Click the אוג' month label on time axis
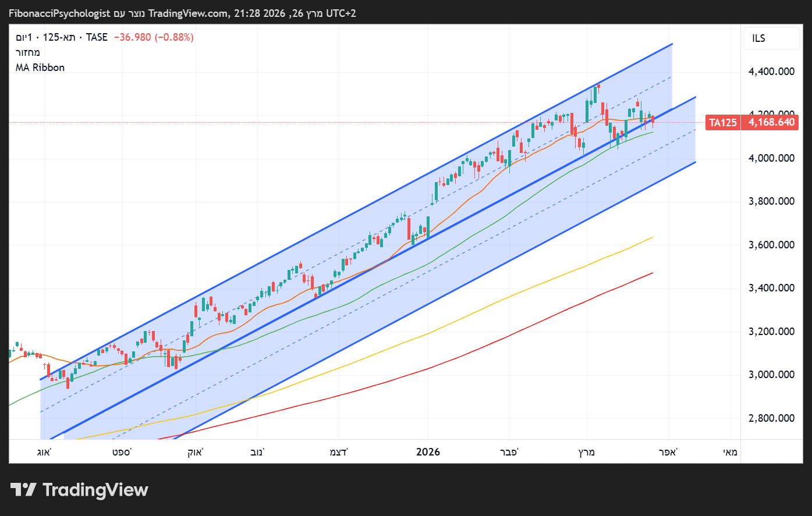The height and width of the screenshot is (516, 812). [x=44, y=452]
